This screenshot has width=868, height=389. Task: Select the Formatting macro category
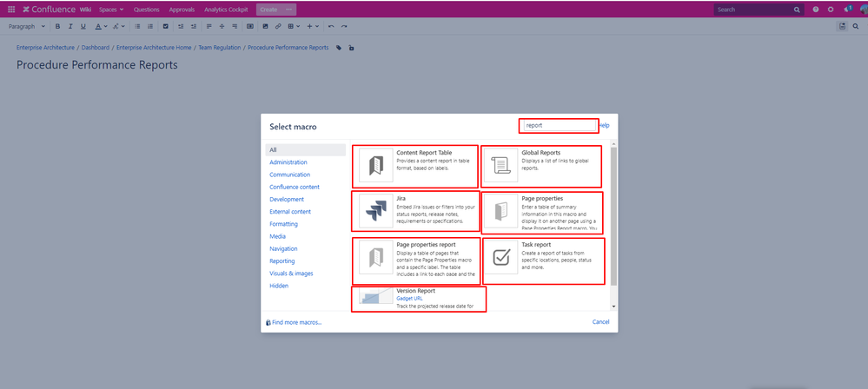pyautogui.click(x=283, y=224)
